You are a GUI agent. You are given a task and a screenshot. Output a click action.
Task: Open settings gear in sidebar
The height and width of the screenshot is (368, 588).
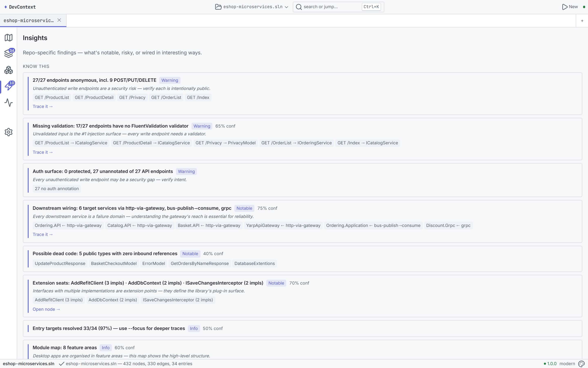(9, 132)
